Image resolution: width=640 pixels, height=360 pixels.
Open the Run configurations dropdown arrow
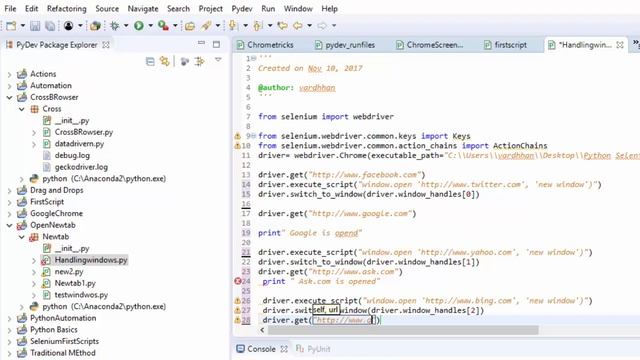point(151,26)
